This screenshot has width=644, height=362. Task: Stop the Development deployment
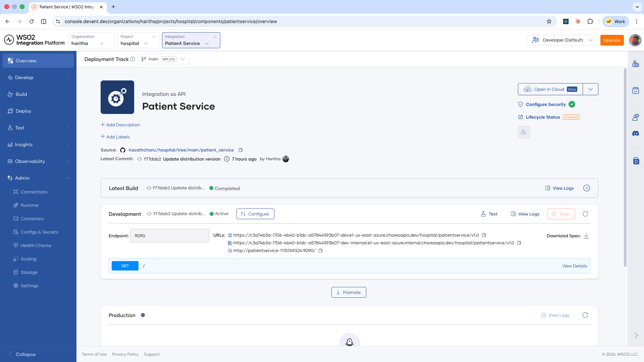(561, 214)
